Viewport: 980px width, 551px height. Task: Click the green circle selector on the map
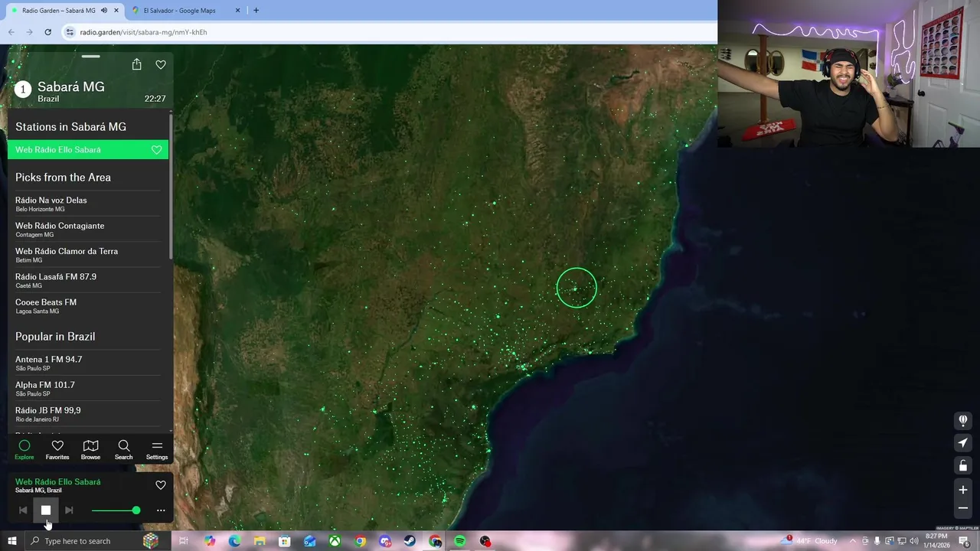click(x=577, y=288)
